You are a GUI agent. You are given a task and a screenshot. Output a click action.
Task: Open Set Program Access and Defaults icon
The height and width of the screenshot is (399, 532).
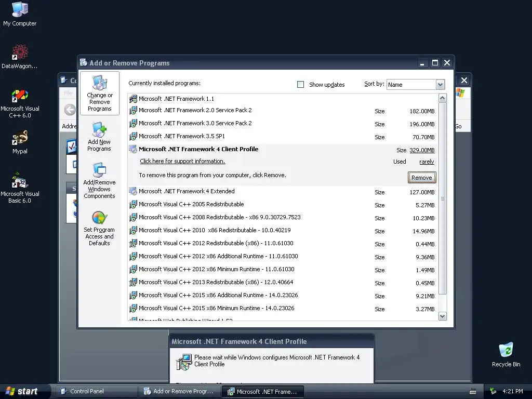(99, 228)
